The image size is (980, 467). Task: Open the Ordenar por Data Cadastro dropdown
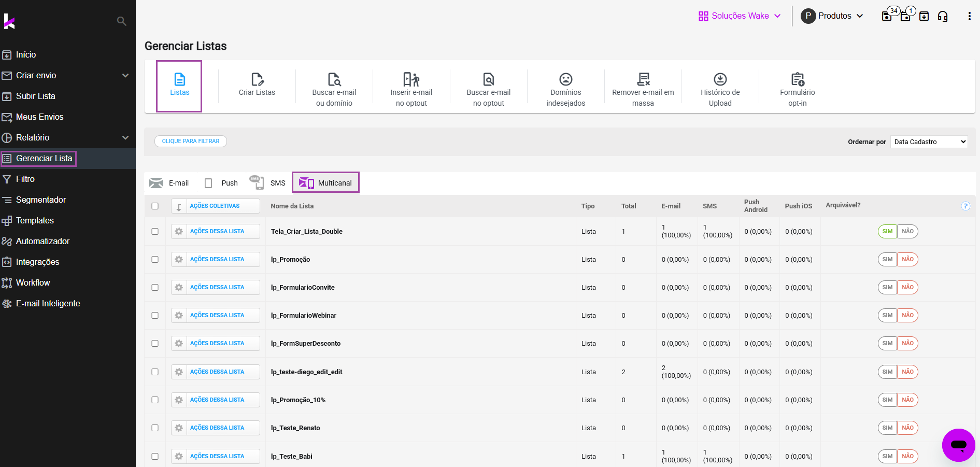point(929,141)
